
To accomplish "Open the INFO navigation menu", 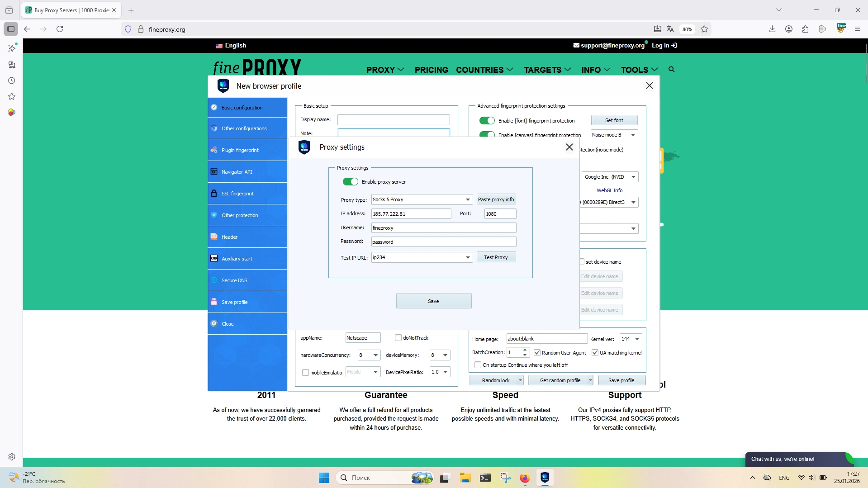I will coord(596,70).
